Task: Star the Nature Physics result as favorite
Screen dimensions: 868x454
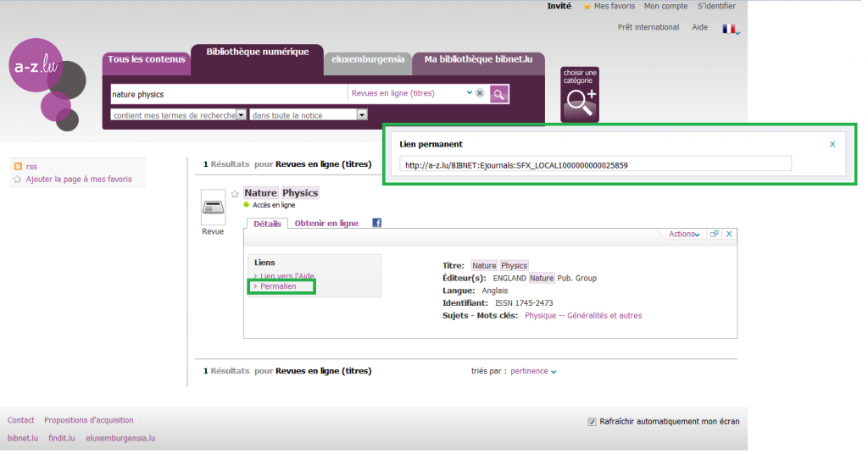Action: tap(235, 194)
